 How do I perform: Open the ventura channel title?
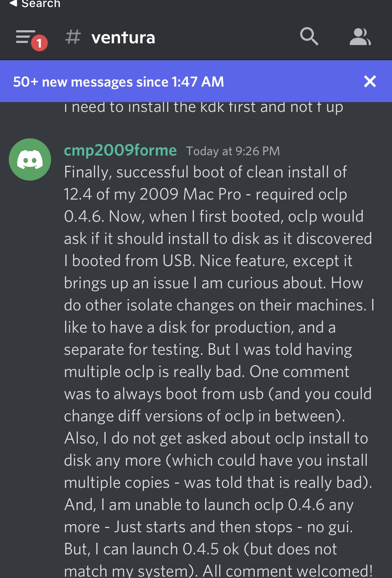coord(123,37)
